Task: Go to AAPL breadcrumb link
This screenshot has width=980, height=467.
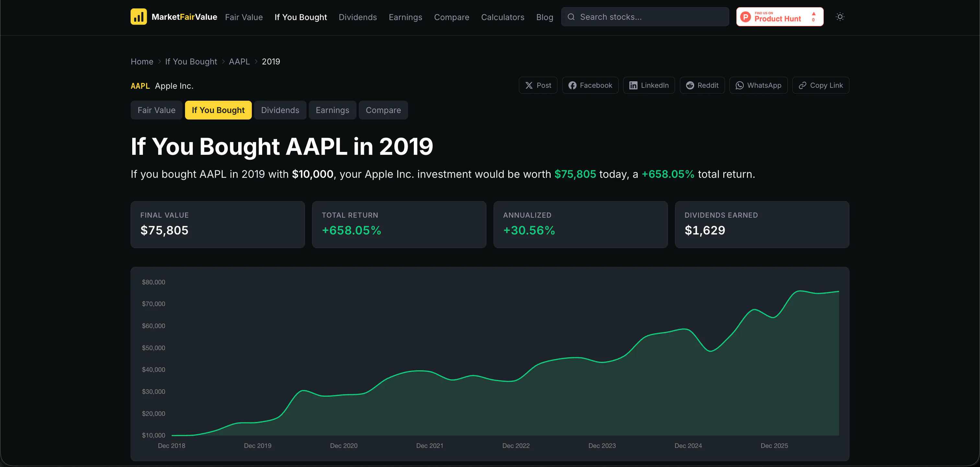Action: click(x=239, y=62)
